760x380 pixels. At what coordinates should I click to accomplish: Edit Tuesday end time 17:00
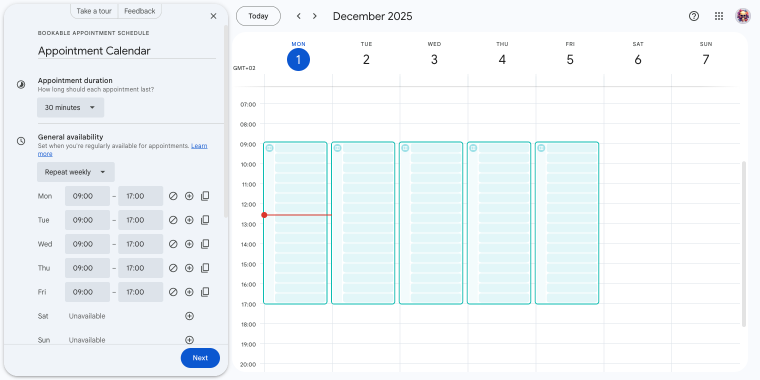(141, 220)
